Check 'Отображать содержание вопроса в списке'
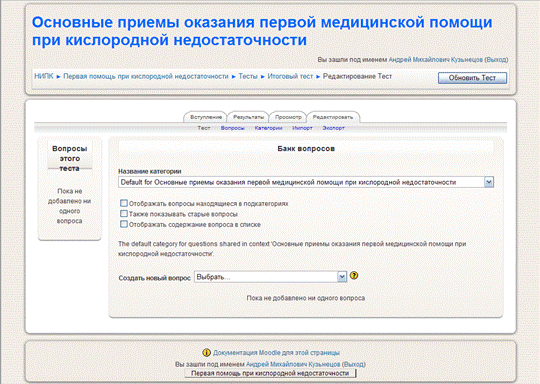Image resolution: width=540 pixels, height=384 pixels. 124,224
